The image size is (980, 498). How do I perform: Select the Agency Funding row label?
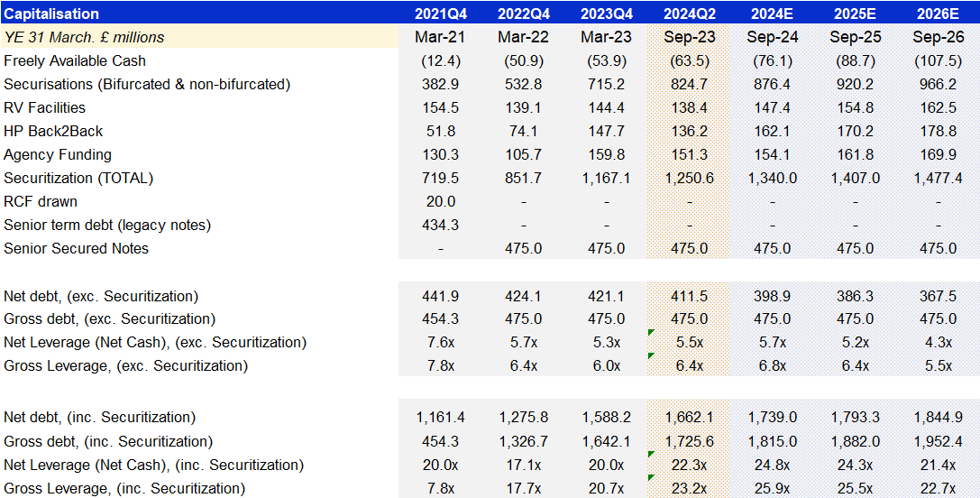click(58, 154)
